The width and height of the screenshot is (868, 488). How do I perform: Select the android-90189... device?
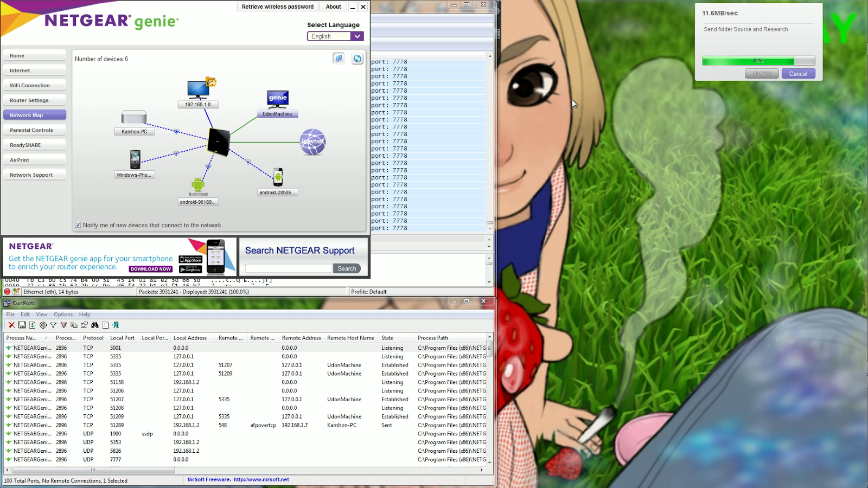coord(198,191)
